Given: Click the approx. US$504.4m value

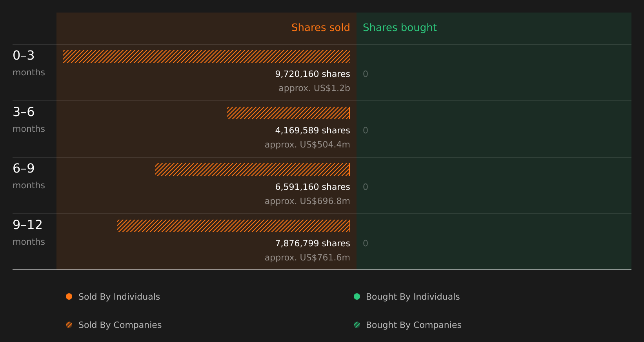Looking at the screenshot, I should click(307, 144).
